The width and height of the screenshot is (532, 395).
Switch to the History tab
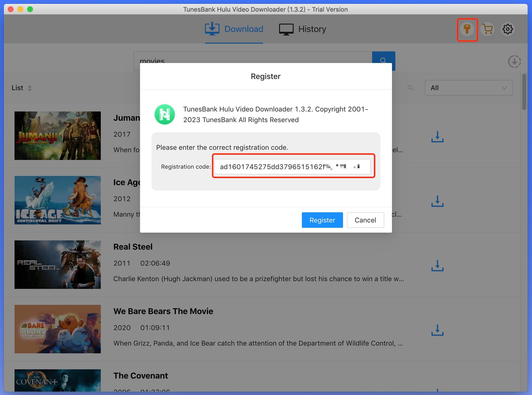(x=303, y=29)
